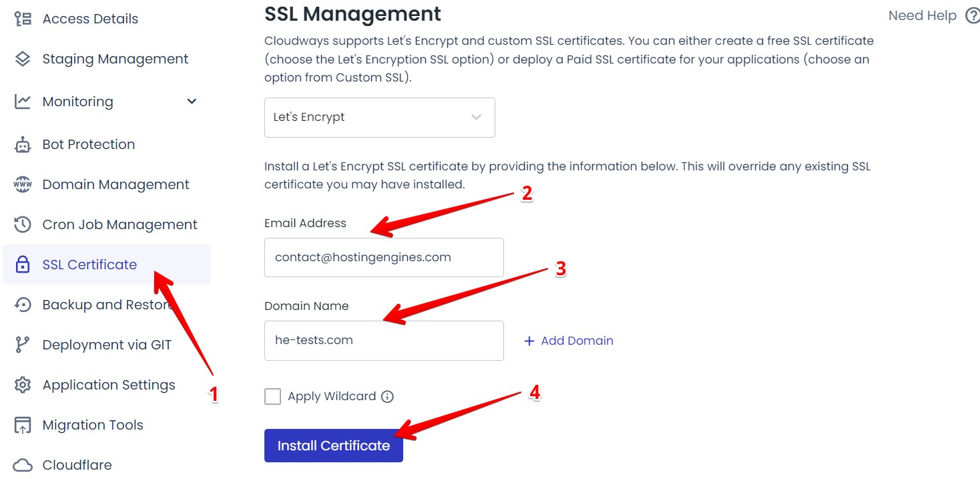Viewport: 980px width, 479px height.
Task: Click the Cloudflare cloud icon
Action: [x=23, y=465]
